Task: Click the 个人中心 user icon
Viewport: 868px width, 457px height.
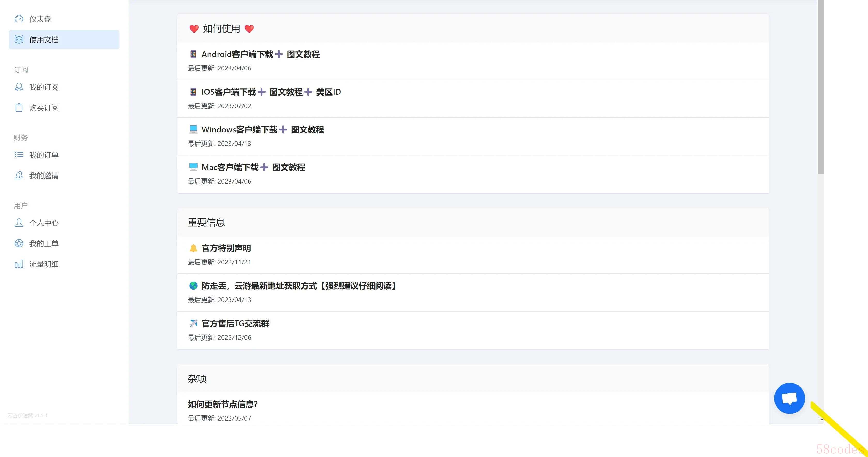Action: (x=19, y=223)
